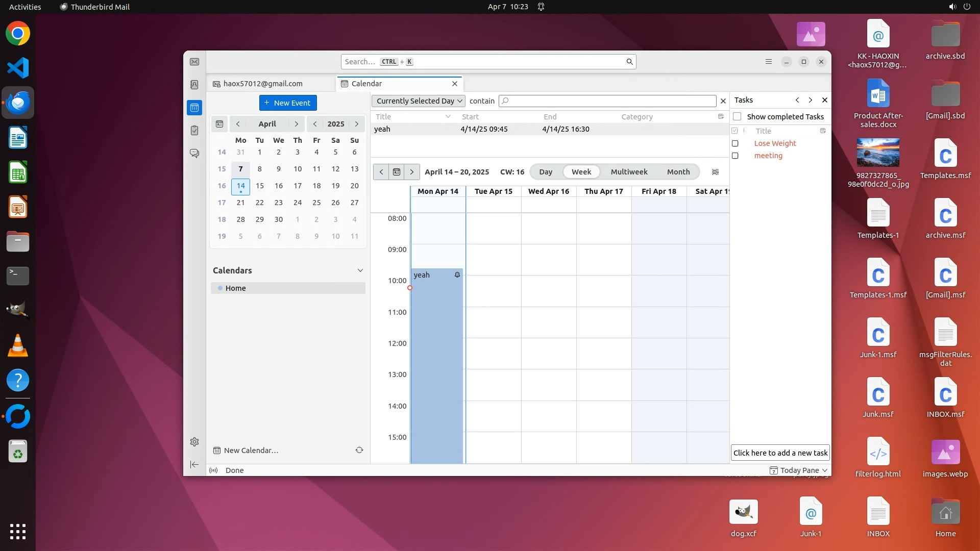980x551 pixels.
Task: Open the Thunderbird hamburger app menu
Action: [x=769, y=62]
